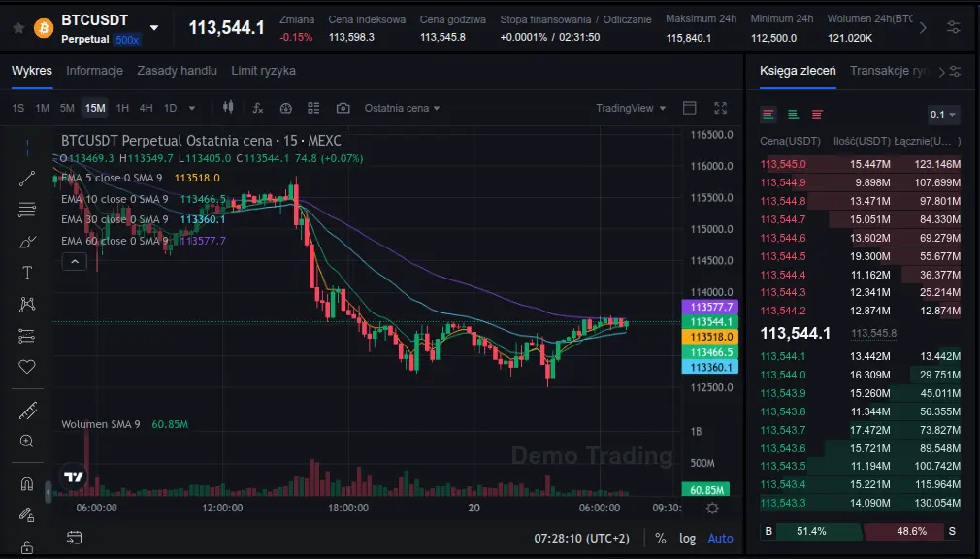The height and width of the screenshot is (559, 980).
Task: Open the grid layout templates icon
Action: point(313,108)
